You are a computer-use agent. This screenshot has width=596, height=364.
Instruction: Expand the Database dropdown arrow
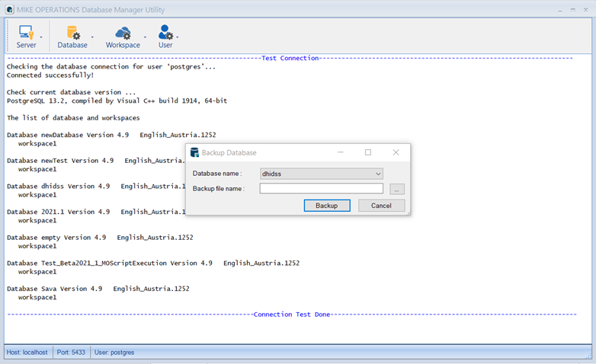click(92, 37)
